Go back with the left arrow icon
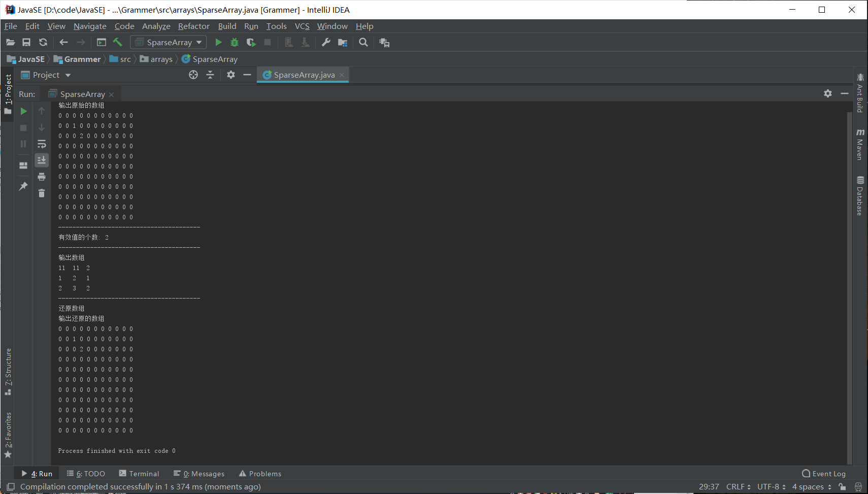Viewport: 868px width, 494px height. (63, 43)
